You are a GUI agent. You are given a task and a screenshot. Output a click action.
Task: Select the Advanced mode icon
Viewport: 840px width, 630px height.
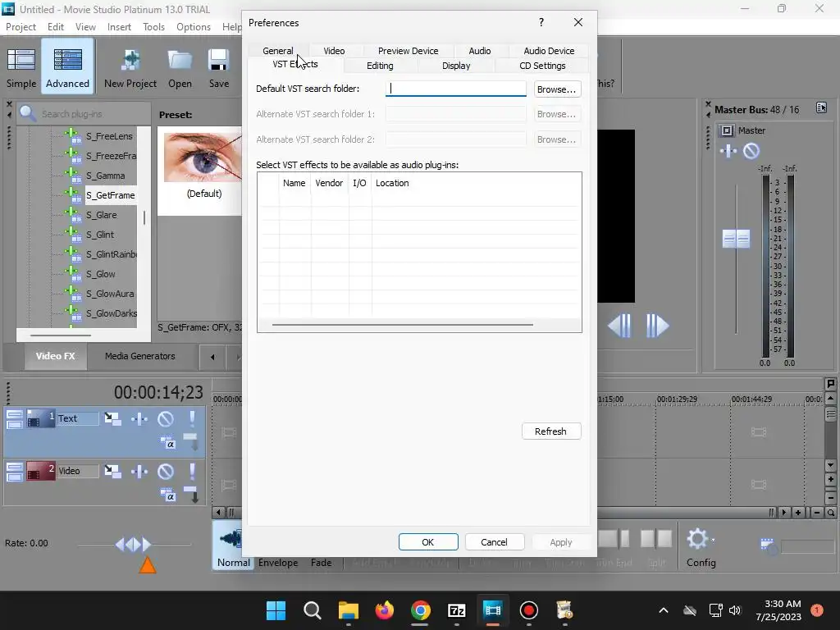coord(67,60)
